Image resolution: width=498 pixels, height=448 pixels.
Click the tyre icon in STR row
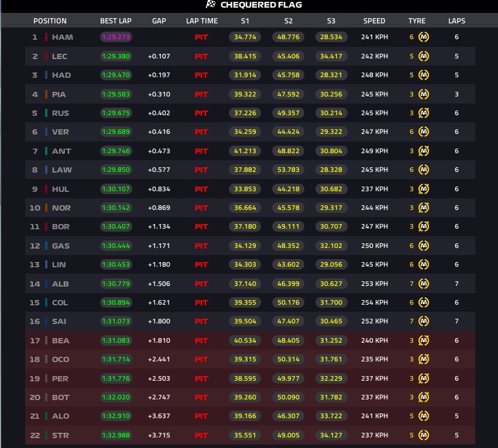tap(423, 435)
